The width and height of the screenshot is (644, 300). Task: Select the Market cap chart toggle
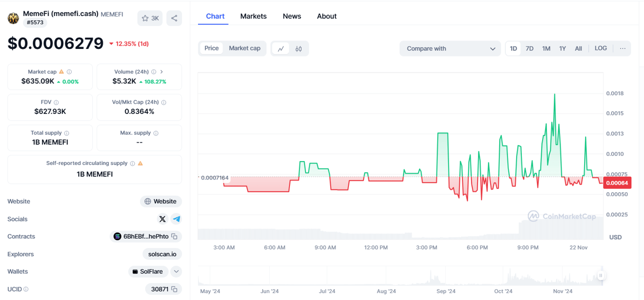(245, 48)
